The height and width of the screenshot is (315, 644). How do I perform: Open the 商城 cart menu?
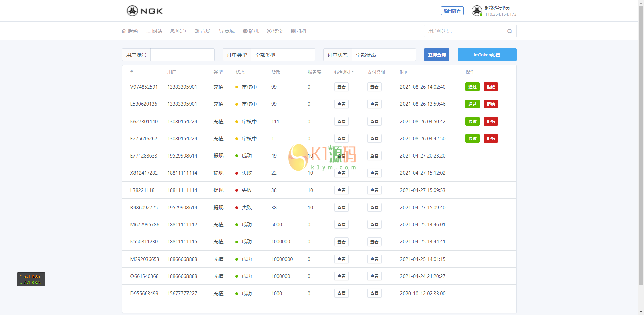tap(227, 31)
